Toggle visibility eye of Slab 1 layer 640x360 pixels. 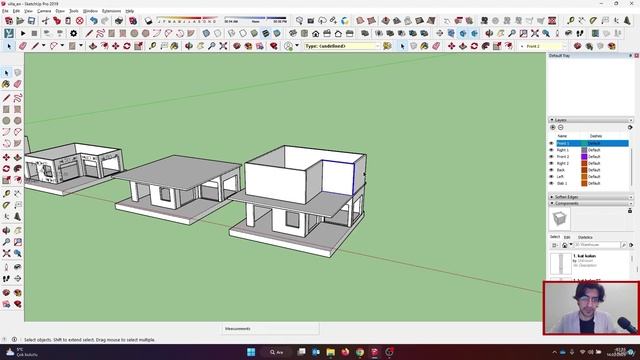point(551,183)
